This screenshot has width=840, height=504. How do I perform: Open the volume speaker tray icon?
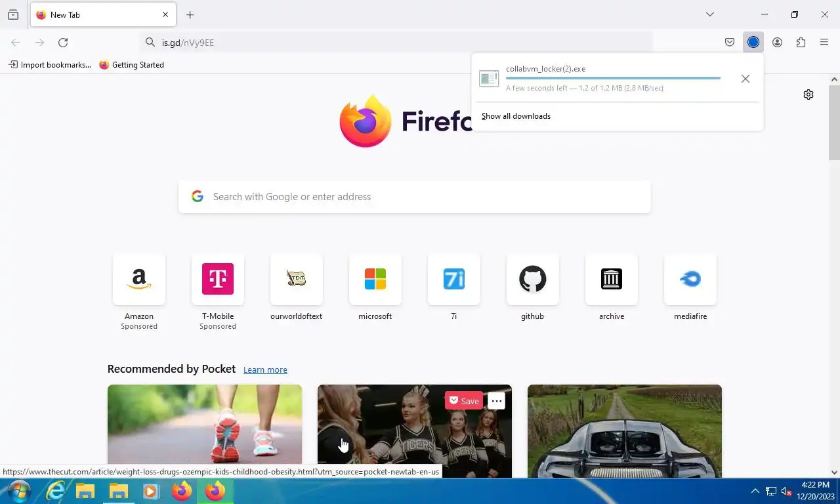786,492
